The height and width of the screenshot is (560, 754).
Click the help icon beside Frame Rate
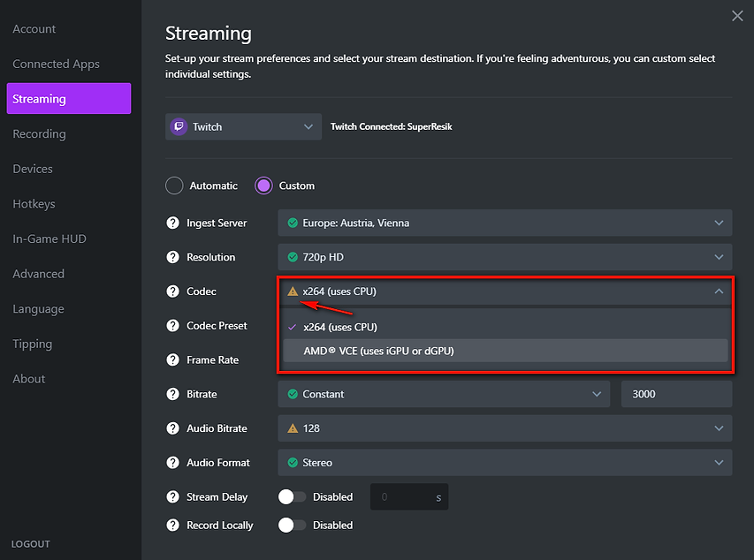click(172, 359)
